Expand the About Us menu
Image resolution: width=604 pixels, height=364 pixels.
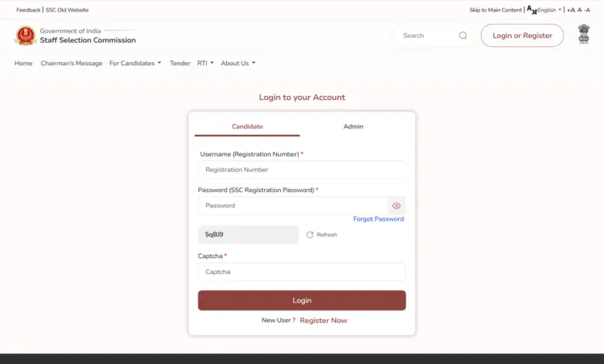(x=238, y=64)
